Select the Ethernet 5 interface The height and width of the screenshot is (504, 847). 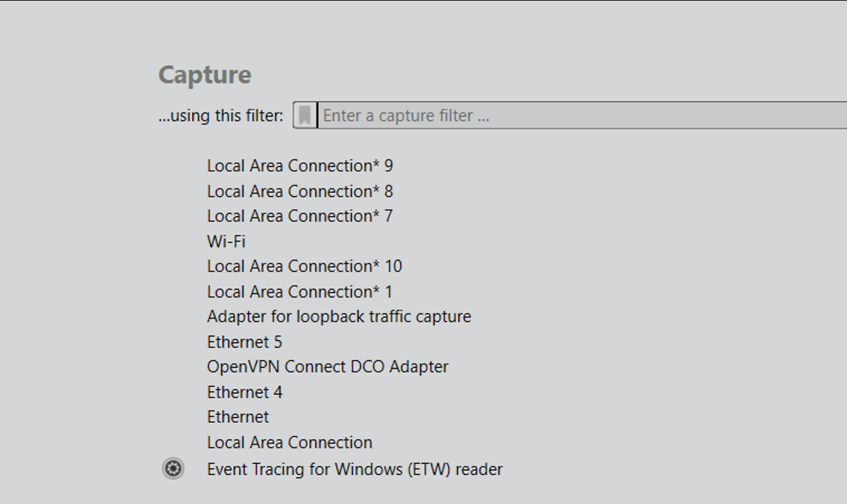click(x=244, y=342)
